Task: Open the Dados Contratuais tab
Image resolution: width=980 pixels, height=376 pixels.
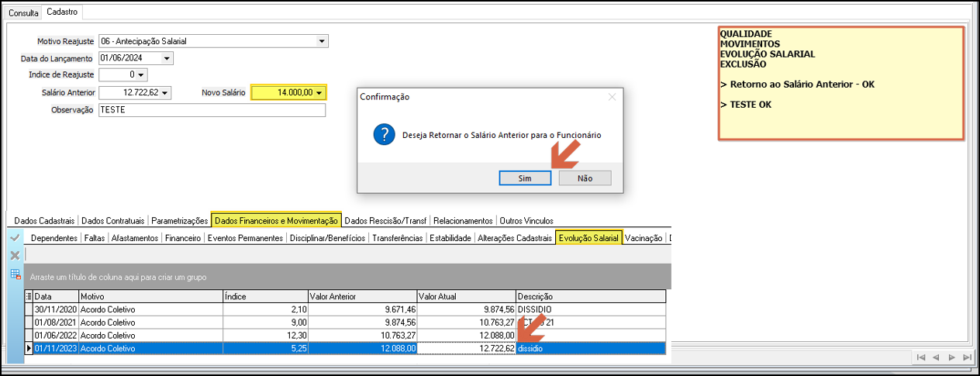Action: coord(113,221)
